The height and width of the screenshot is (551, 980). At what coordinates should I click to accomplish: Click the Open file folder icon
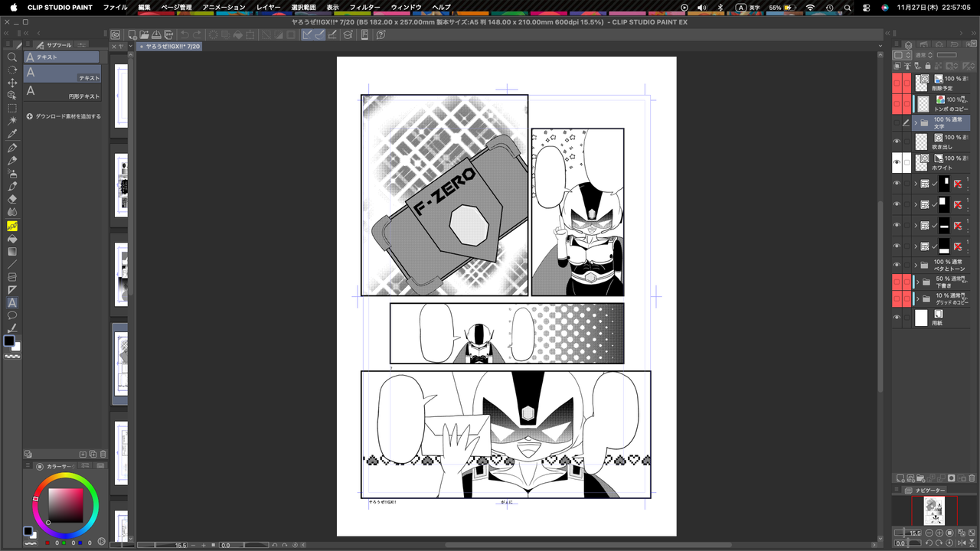(144, 34)
